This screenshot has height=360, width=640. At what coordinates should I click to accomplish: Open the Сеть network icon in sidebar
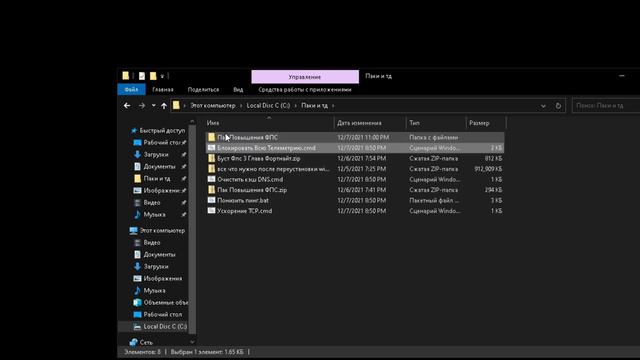[x=133, y=342]
